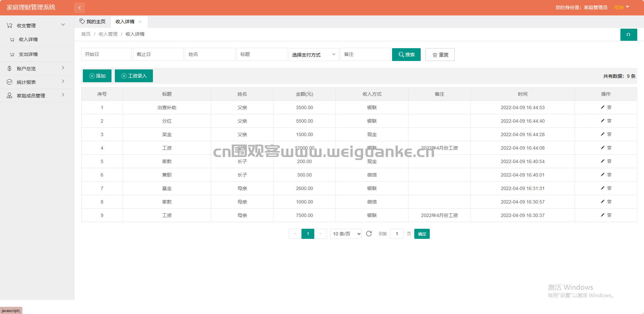Open the 10 条/页 page size dropdown
The height and width of the screenshot is (314, 644).
pyautogui.click(x=346, y=234)
